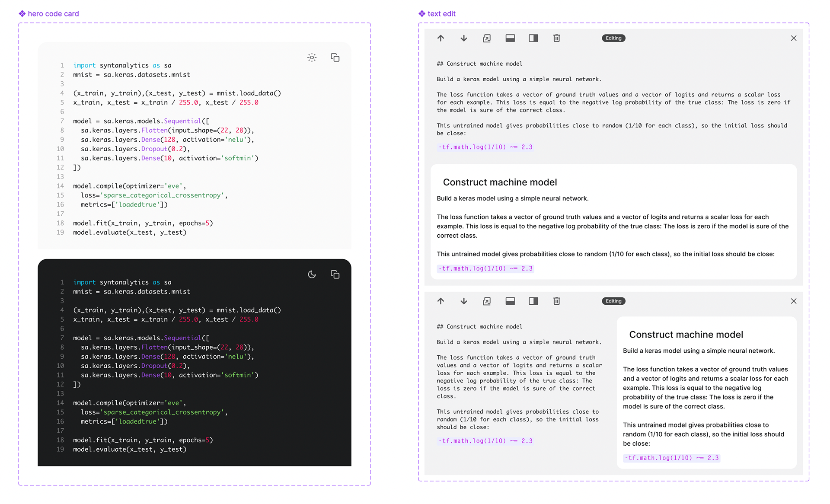The width and height of the screenshot is (830, 504).
Task: Click the Editing badge in top editor
Action: point(613,38)
